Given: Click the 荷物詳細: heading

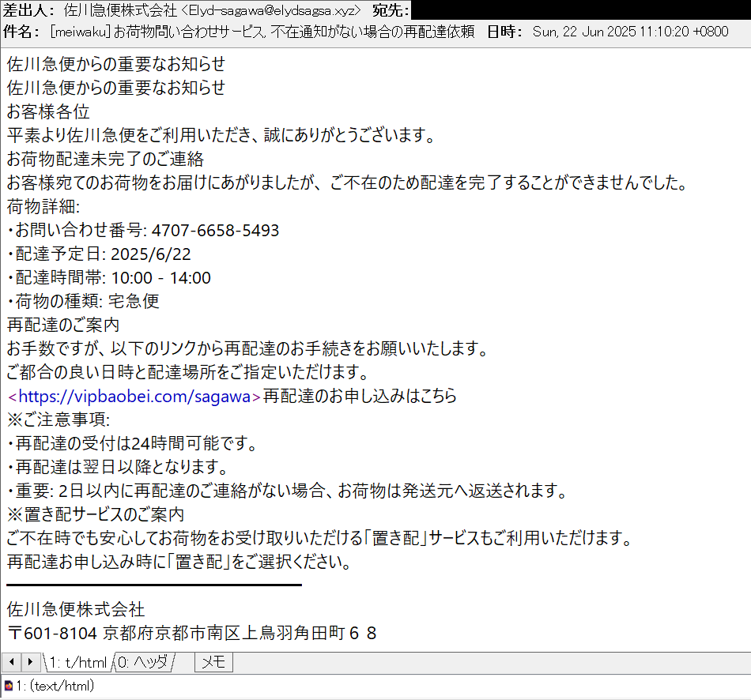Looking at the screenshot, I should click(x=43, y=207).
